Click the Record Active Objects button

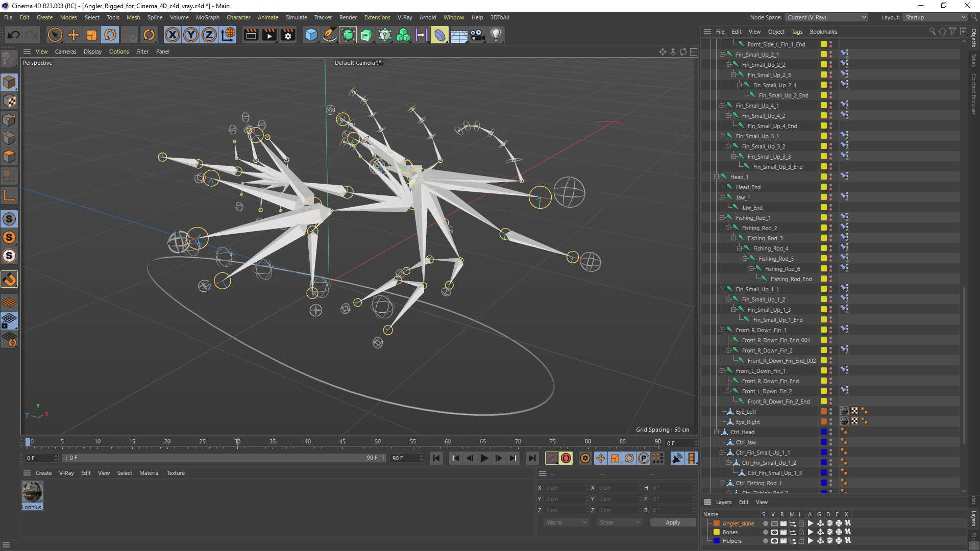551,458
